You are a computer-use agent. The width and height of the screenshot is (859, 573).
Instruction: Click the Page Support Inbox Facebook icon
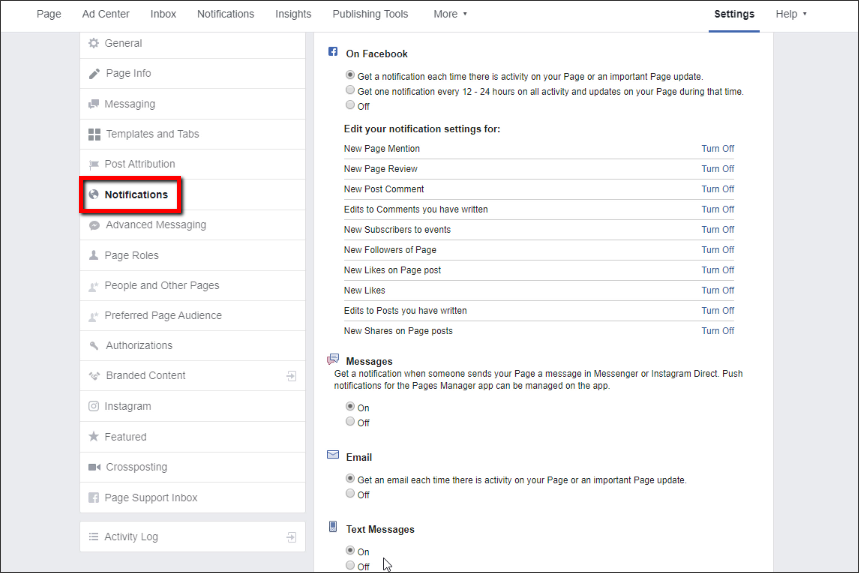pyautogui.click(x=94, y=497)
